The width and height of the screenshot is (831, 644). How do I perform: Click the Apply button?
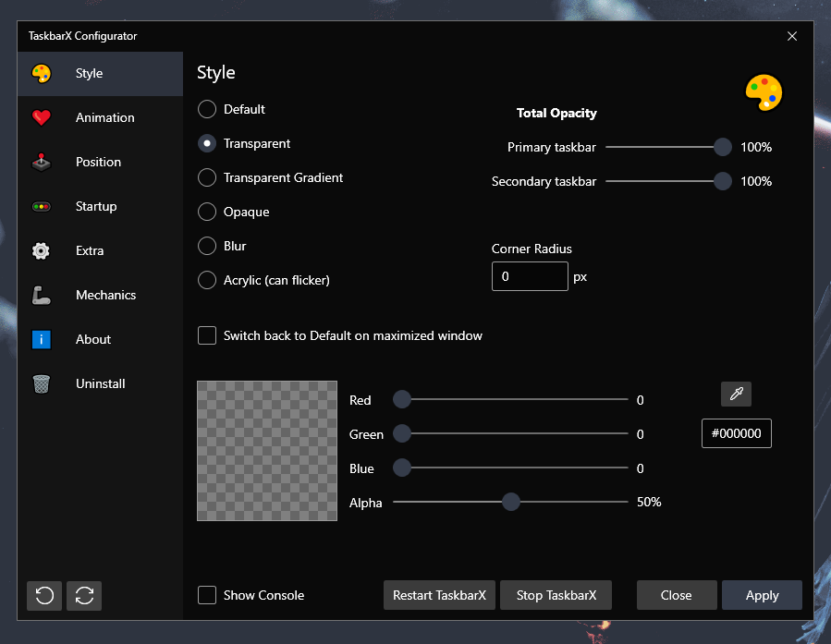(x=762, y=595)
